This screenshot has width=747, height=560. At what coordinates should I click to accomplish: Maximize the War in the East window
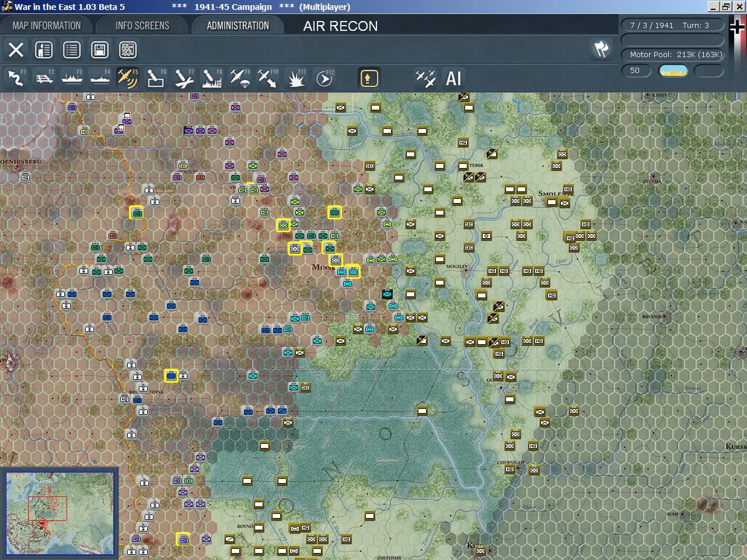click(x=725, y=6)
